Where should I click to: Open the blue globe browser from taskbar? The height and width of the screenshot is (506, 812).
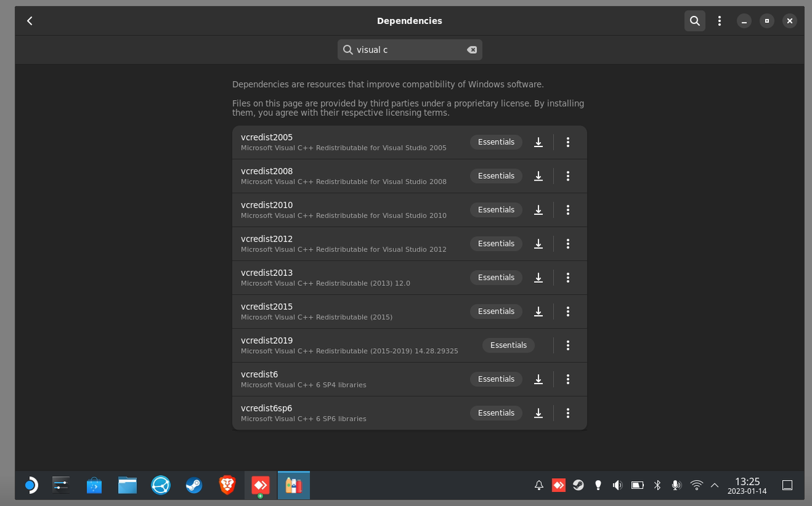coord(161,486)
